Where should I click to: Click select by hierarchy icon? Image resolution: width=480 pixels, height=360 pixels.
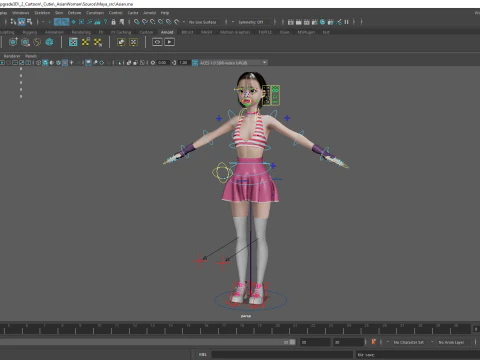13,22
